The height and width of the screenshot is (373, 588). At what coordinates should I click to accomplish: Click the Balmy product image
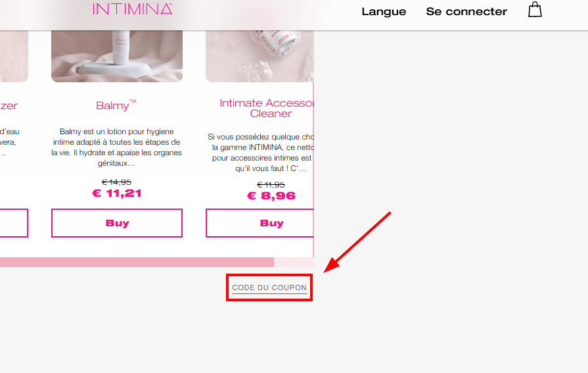[x=117, y=56]
